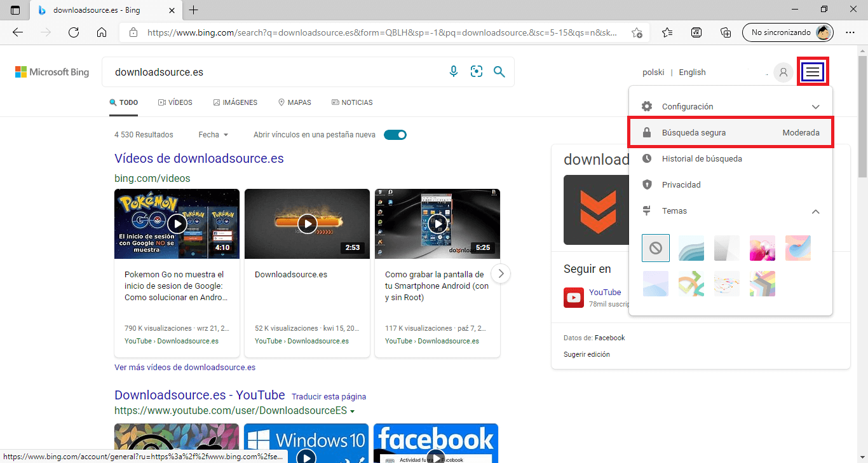Switch to the VÍDEOS tab

(x=175, y=102)
